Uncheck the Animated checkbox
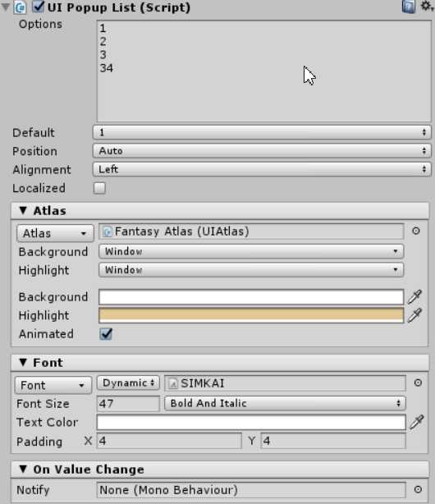The image size is (435, 504). pyautogui.click(x=106, y=334)
